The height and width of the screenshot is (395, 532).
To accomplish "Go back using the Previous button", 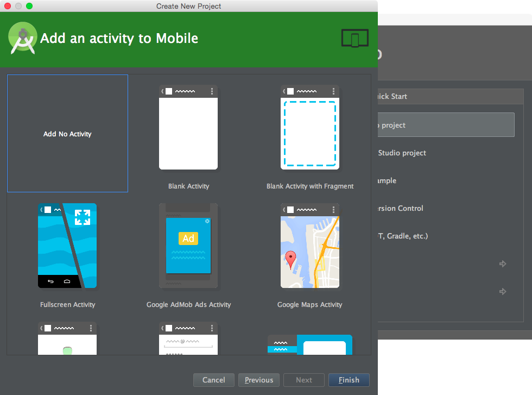I will pyautogui.click(x=258, y=380).
